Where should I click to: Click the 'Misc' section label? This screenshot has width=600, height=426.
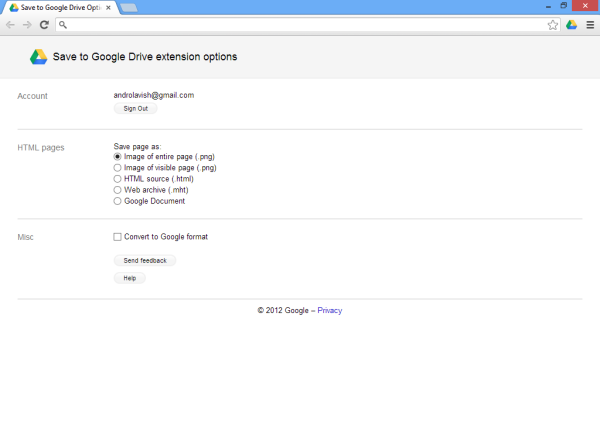pos(25,237)
